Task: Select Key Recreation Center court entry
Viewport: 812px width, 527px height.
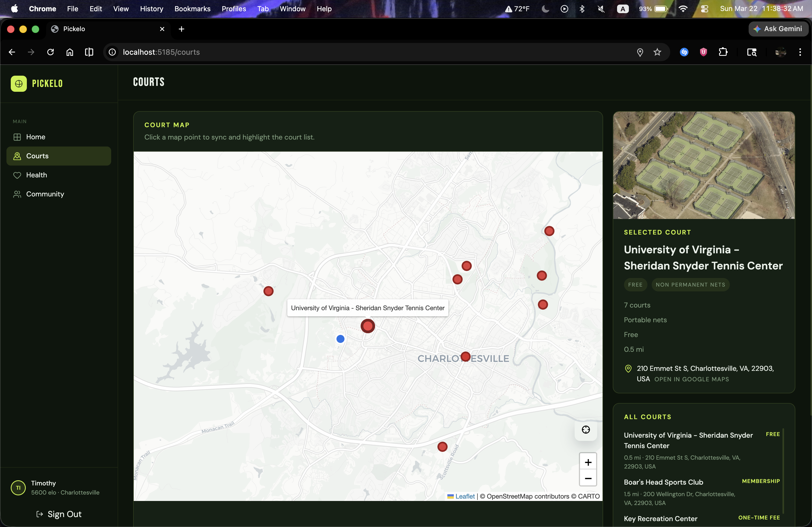Action: click(x=660, y=518)
